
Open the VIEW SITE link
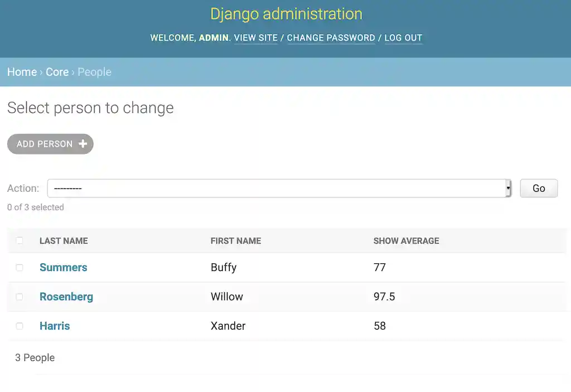coord(255,38)
